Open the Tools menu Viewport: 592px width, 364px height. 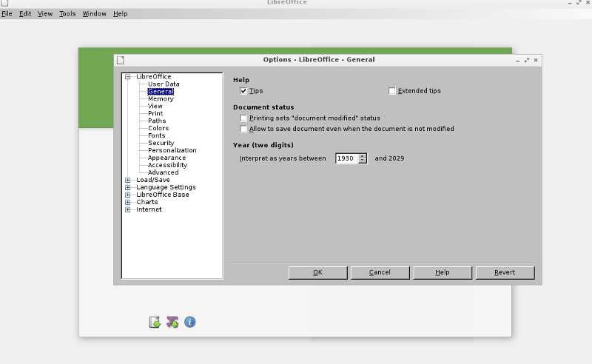point(67,13)
